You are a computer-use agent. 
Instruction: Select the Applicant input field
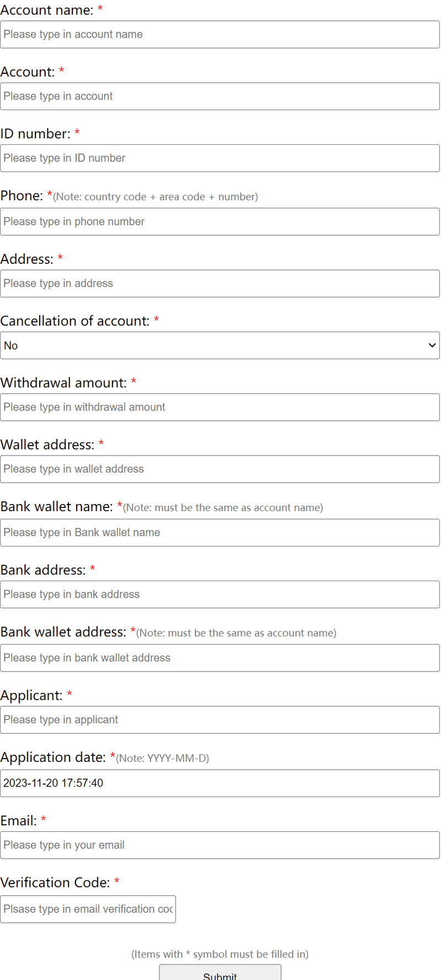[219, 719]
